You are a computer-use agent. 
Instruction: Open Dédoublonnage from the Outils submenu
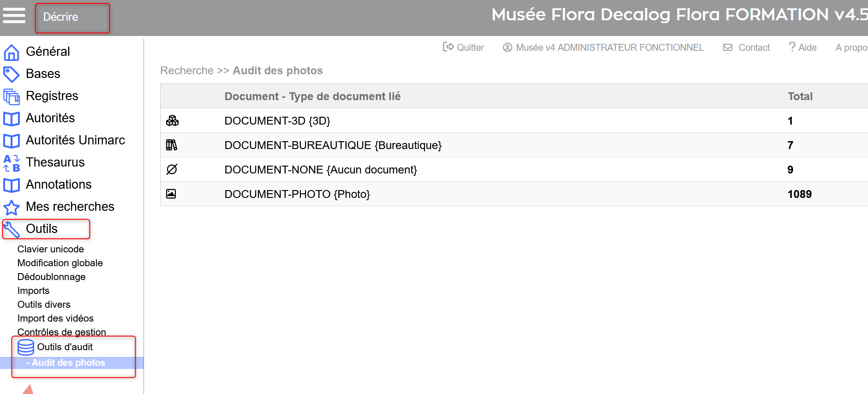click(51, 277)
